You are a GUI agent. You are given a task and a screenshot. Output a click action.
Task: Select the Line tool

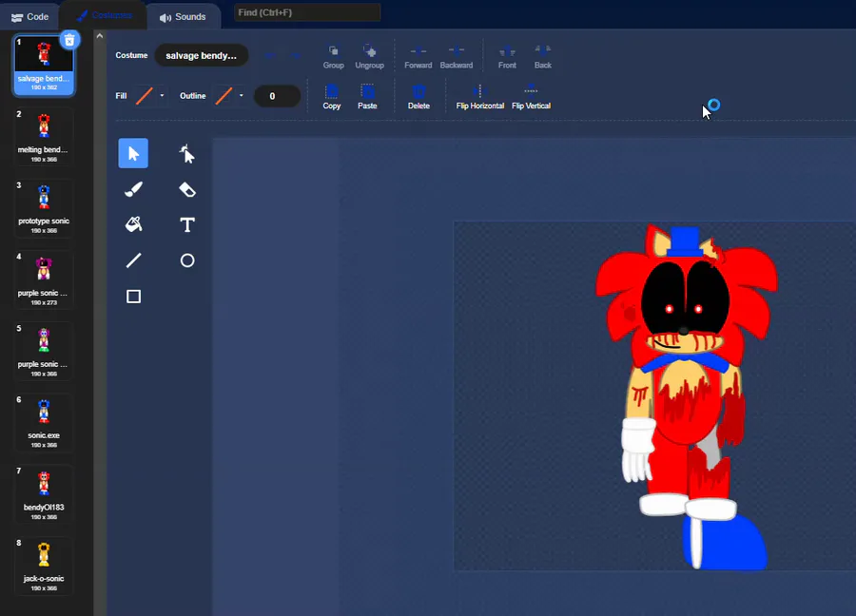point(133,260)
